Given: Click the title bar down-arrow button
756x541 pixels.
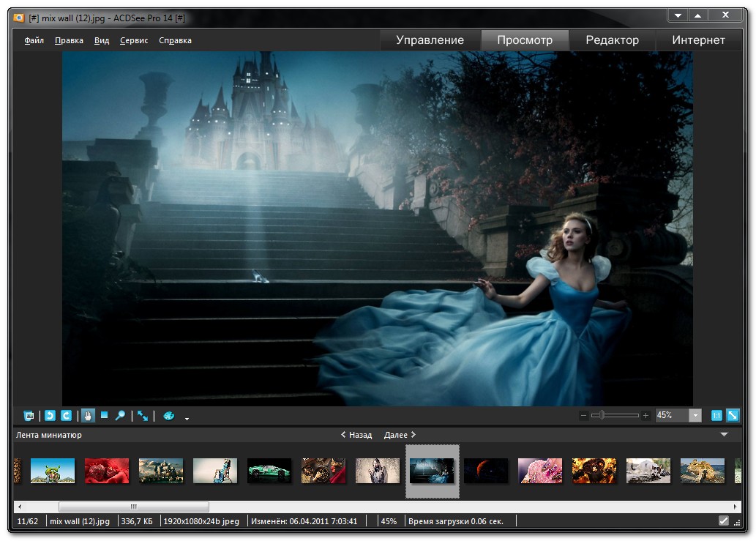Looking at the screenshot, I should [678, 15].
